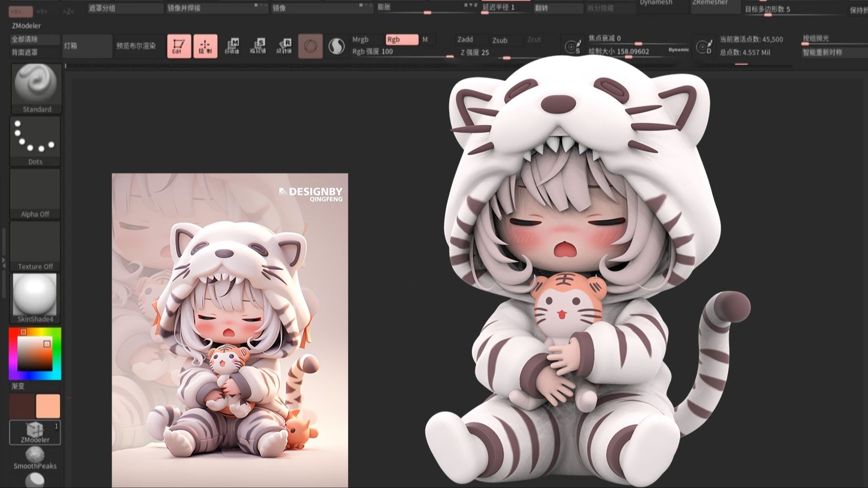The image size is (868, 488).
Task: Click the Dynamesh button
Action: 662,4
